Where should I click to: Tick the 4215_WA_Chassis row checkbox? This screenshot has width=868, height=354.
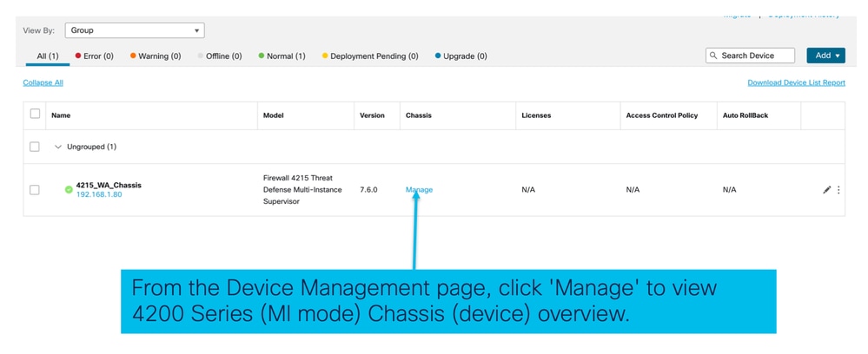point(35,190)
